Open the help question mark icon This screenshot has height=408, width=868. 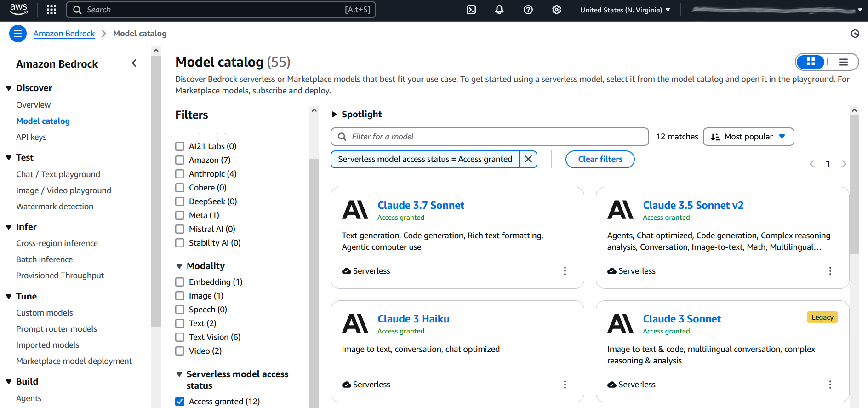coord(528,10)
